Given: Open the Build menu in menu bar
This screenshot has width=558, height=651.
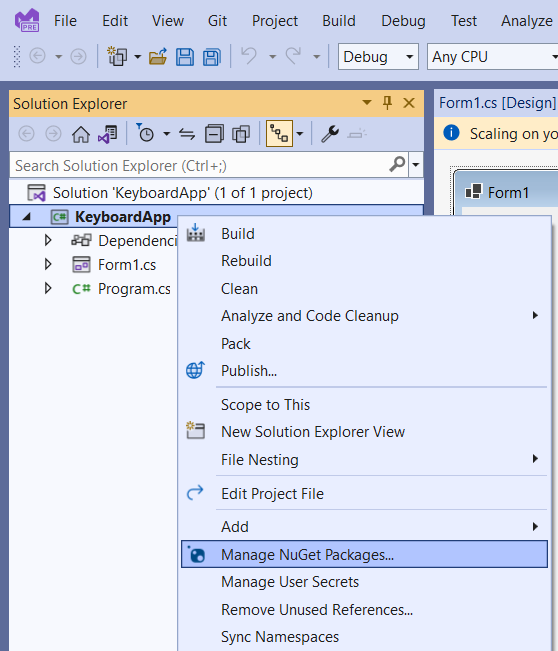Looking at the screenshot, I should point(339,21).
